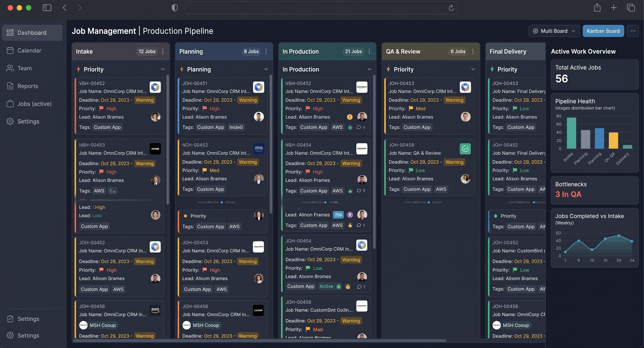The image size is (644, 348).
Task: Reload the page with the refresh icon
Action: click(x=451, y=8)
